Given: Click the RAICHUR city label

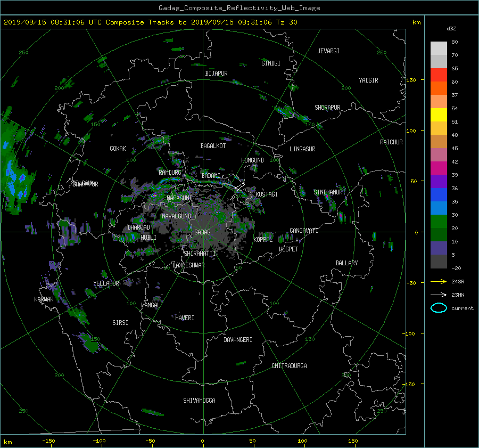Looking at the screenshot, I should click(x=391, y=142).
